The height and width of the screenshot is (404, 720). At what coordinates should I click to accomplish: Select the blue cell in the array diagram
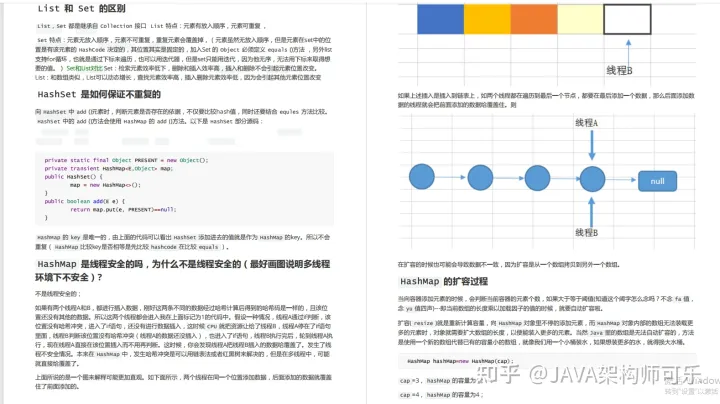click(x=440, y=19)
